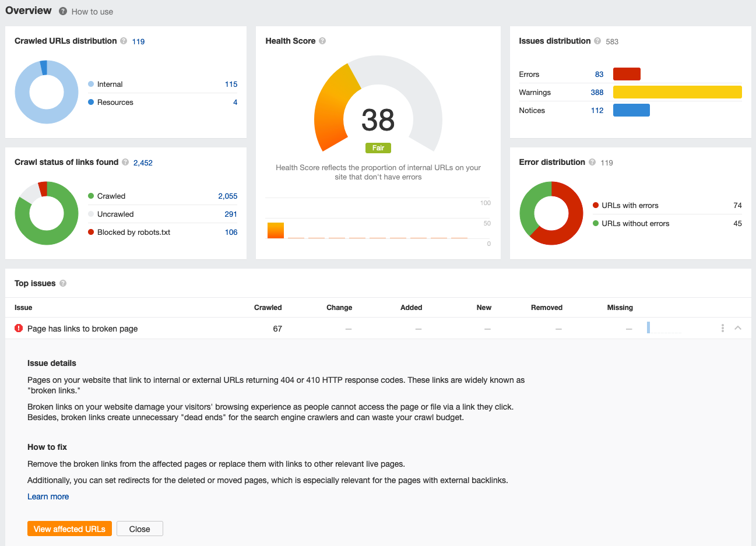Open the Learn more link

(x=48, y=496)
